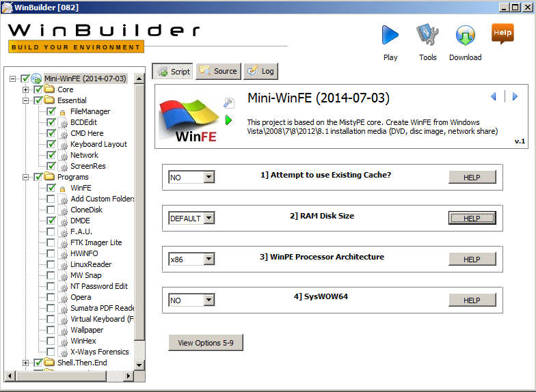Click the small wrench edit-script icon
Viewport: 536px width, 392px height.
pyautogui.click(x=228, y=102)
